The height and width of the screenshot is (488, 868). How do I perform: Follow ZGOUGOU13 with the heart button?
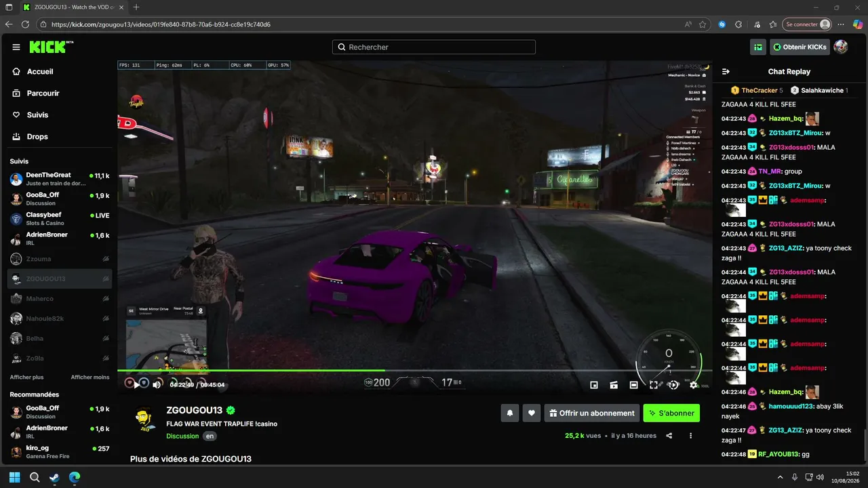532,413
